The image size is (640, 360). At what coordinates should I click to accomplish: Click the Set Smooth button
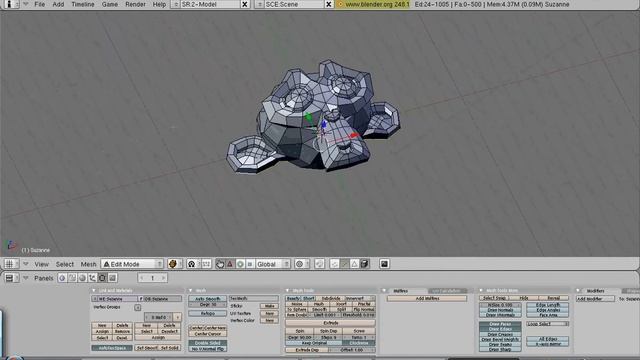147,348
